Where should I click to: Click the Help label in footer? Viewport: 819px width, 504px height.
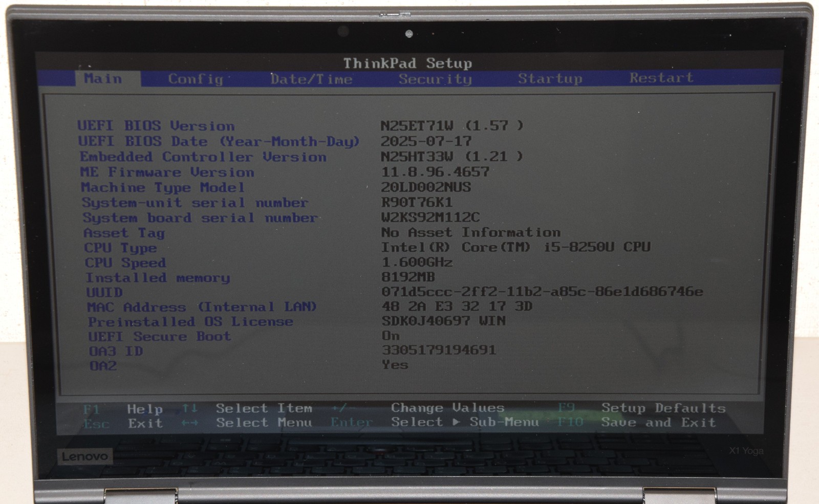click(x=145, y=409)
